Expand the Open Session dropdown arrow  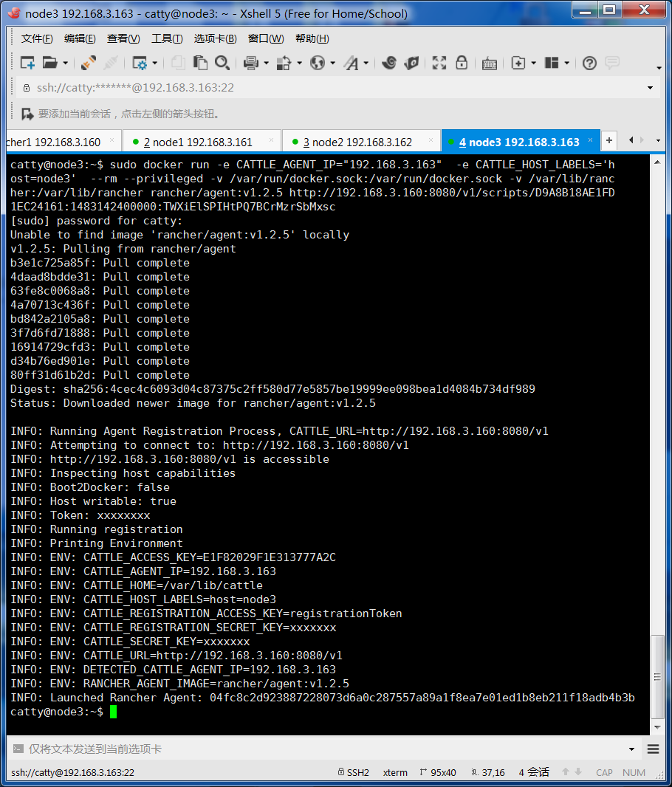pos(65,63)
